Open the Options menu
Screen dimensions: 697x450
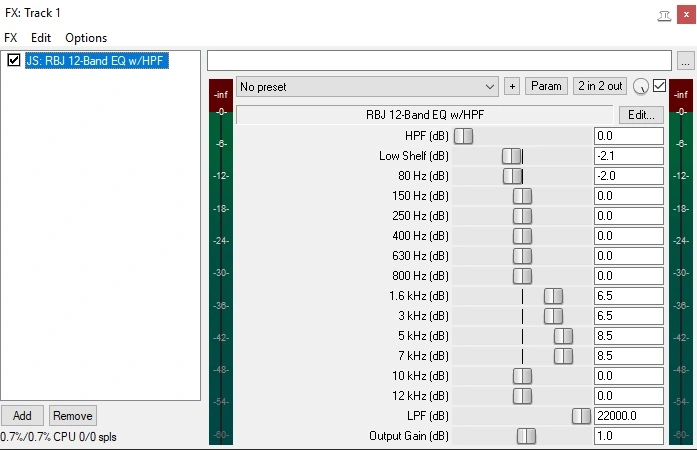(x=86, y=38)
